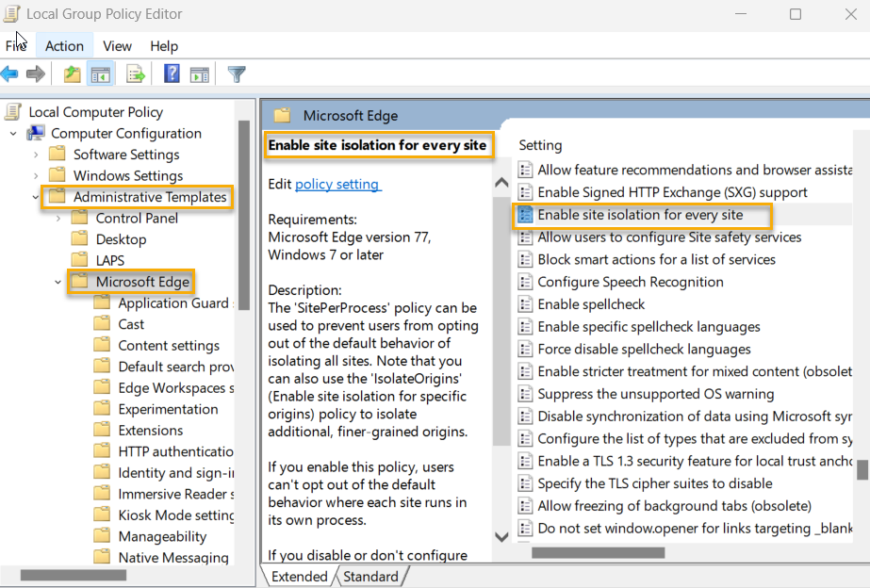Open Help using the blue question mark icon
The width and height of the screenshot is (870, 588).
(171, 73)
